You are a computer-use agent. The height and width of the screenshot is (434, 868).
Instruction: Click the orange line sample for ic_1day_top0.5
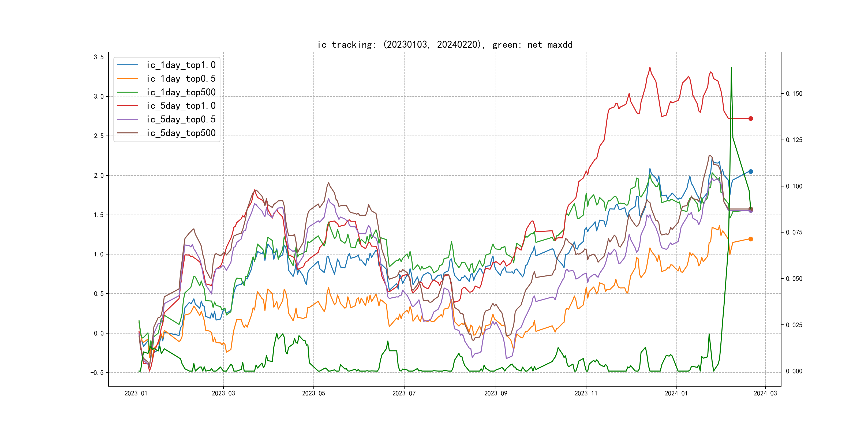pyautogui.click(x=127, y=78)
